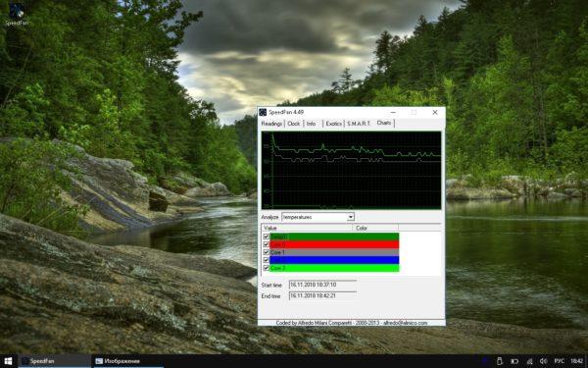The width and height of the screenshot is (588, 368).
Task: Check the battery tray icon
Action: coord(514,361)
